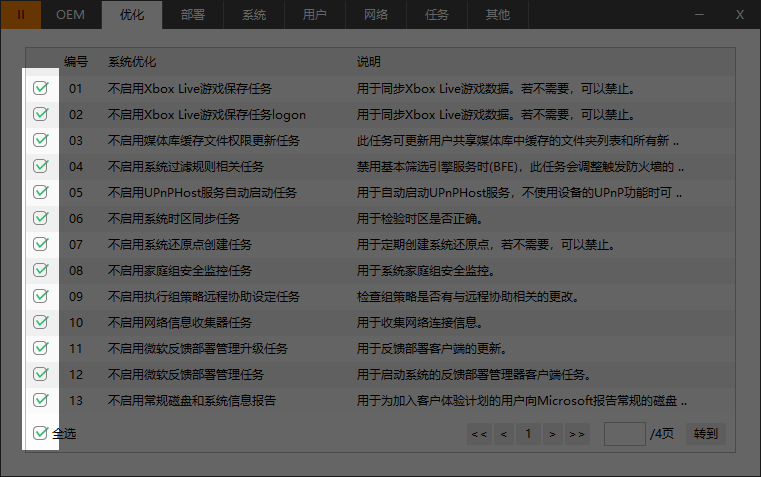Toggle checkbox for item 03 media library task
This screenshot has height=477, width=761.
click(x=41, y=140)
